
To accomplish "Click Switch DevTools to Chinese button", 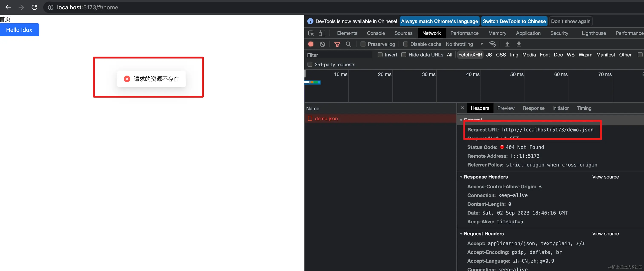I will click(514, 21).
